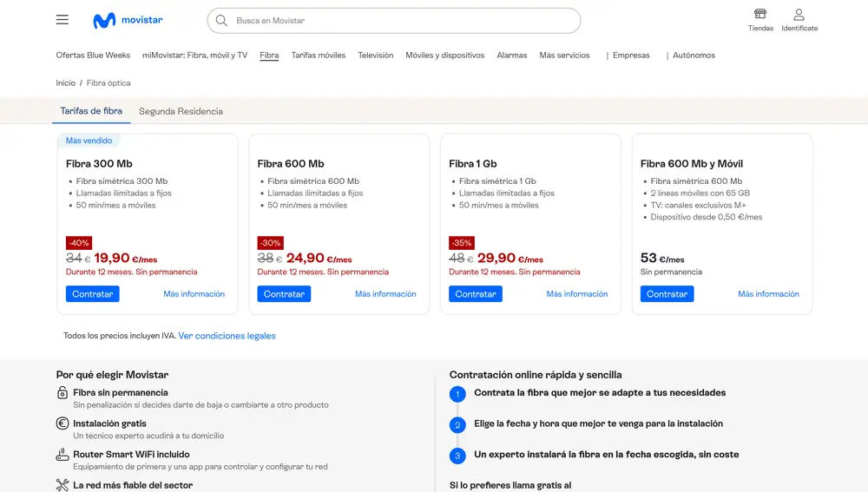The width and height of the screenshot is (868, 492).
Task: Click 'Fibra simétrica 300 Mb' bullet
Action: click(x=122, y=181)
